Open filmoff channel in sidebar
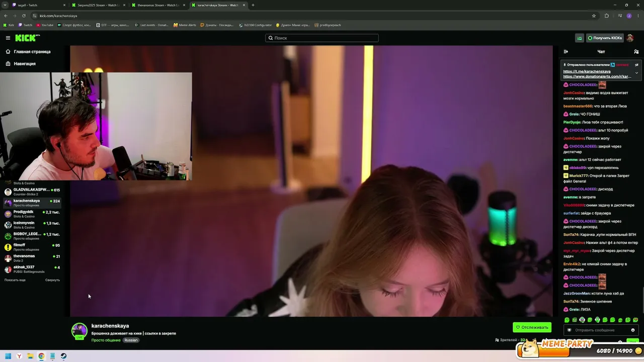The height and width of the screenshot is (362, 644). (x=32, y=247)
